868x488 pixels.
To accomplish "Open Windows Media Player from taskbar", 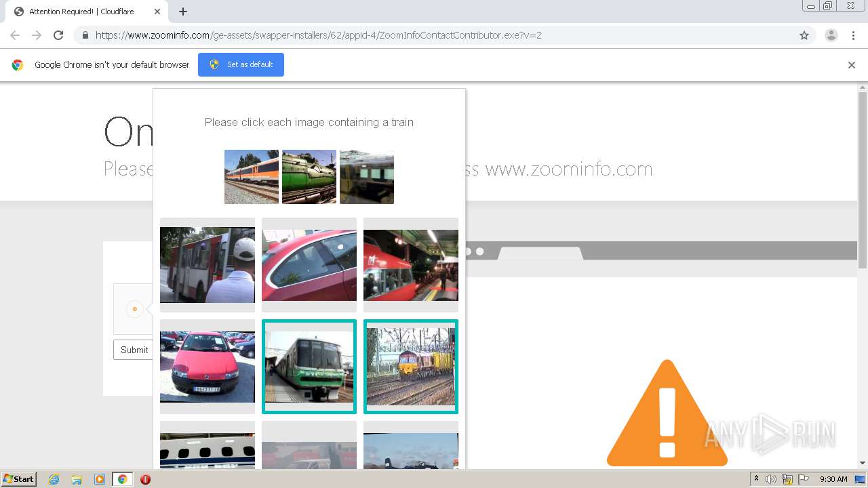I will (x=100, y=479).
